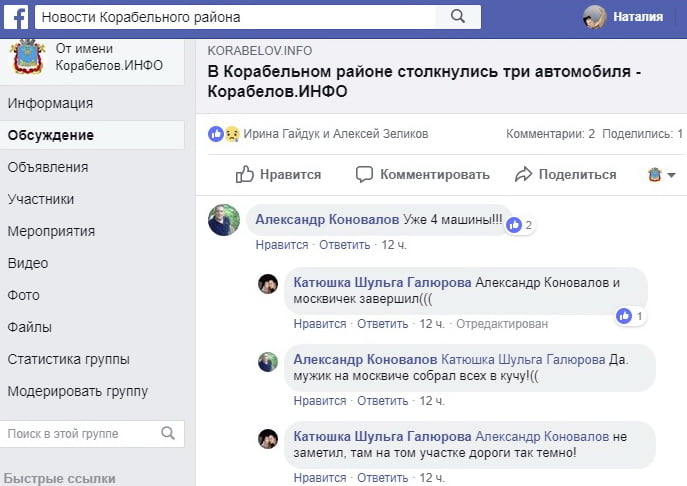The image size is (687, 486).
Task: Go to the Участники section
Action: (41, 199)
